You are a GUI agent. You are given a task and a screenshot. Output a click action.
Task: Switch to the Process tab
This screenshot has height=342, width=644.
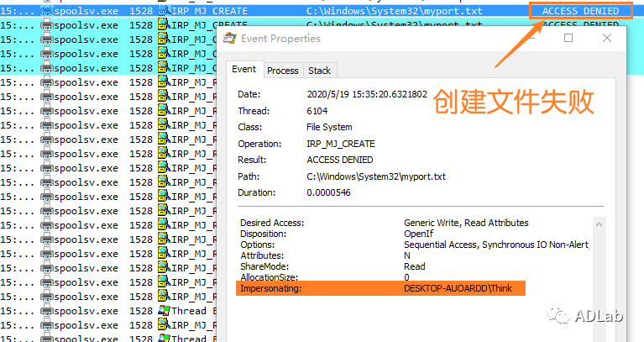282,71
